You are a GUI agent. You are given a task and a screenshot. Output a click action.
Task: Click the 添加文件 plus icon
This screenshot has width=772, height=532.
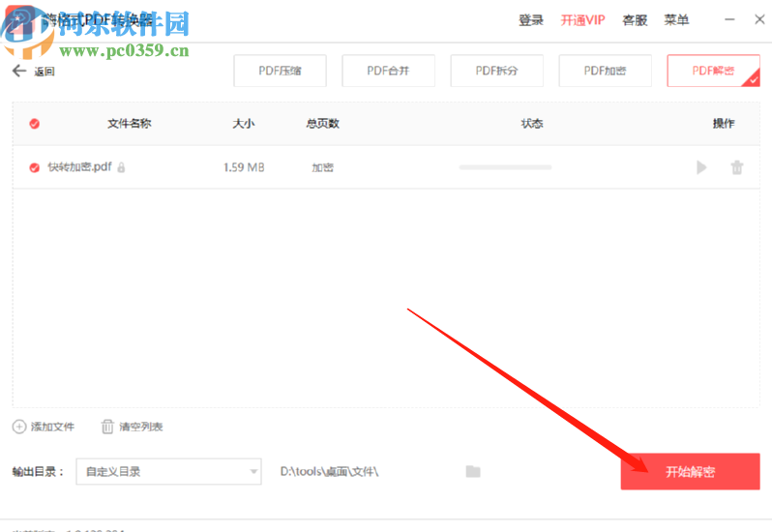pyautogui.click(x=18, y=427)
